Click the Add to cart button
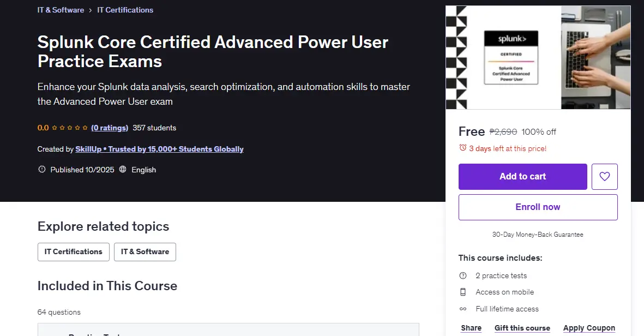 523,177
